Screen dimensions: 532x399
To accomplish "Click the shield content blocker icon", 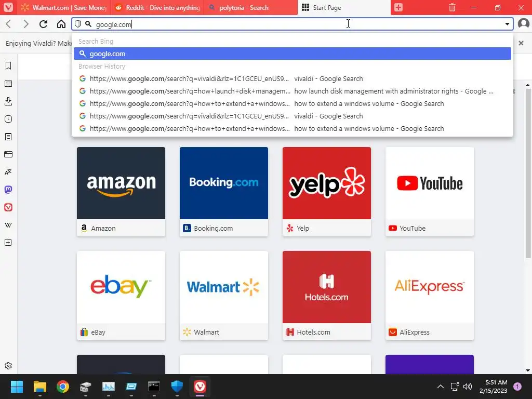I will point(78,24).
